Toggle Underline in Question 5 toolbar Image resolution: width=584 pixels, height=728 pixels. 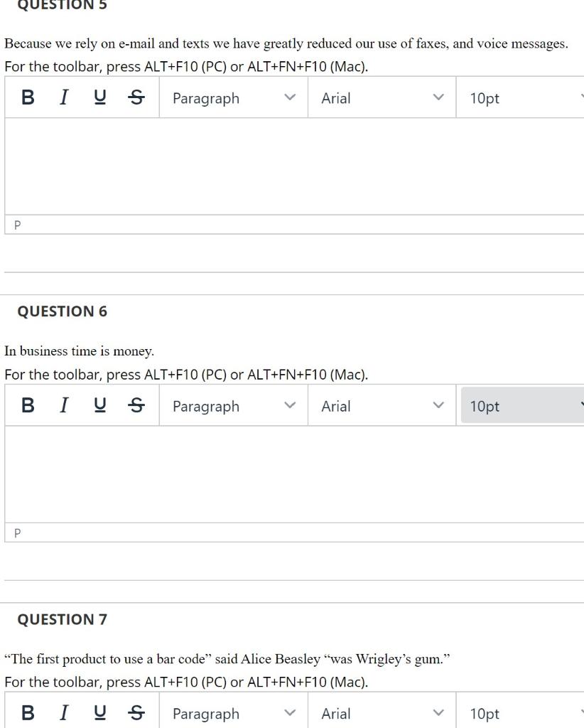tap(99, 98)
